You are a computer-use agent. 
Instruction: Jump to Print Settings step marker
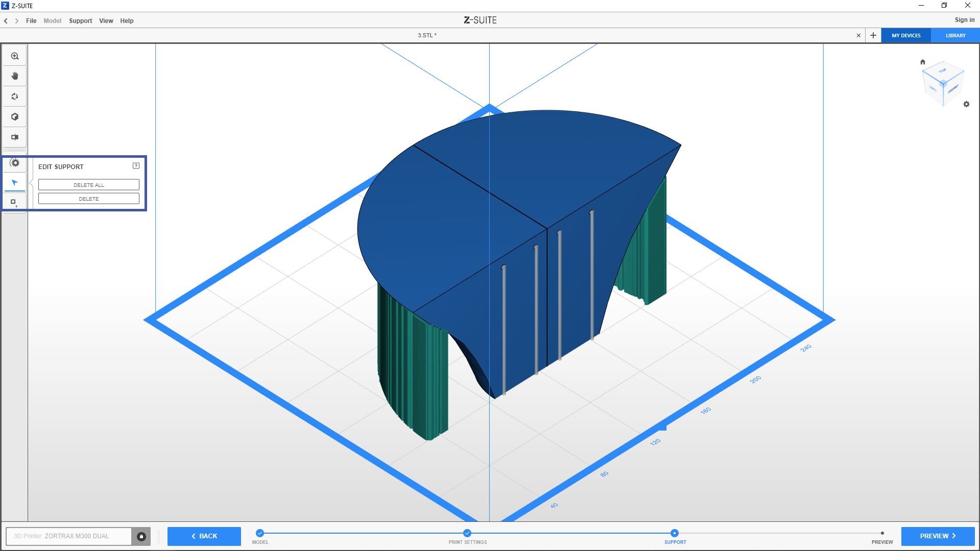click(x=467, y=533)
